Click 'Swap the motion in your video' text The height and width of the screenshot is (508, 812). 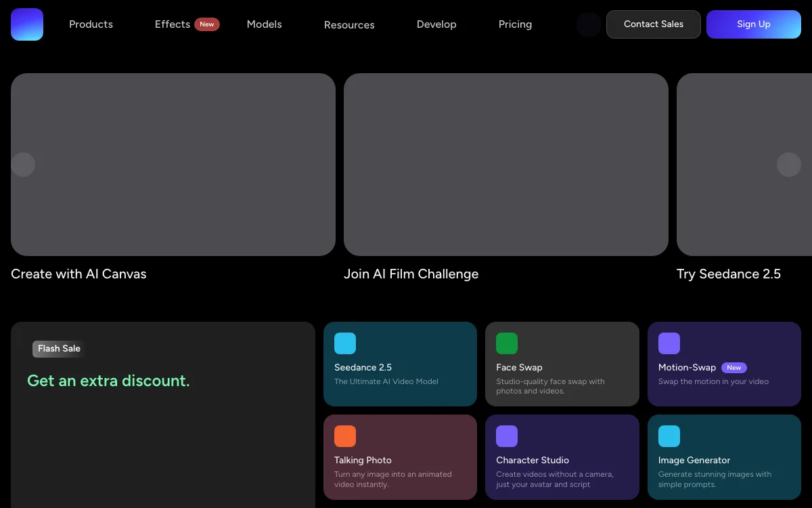[714, 382]
